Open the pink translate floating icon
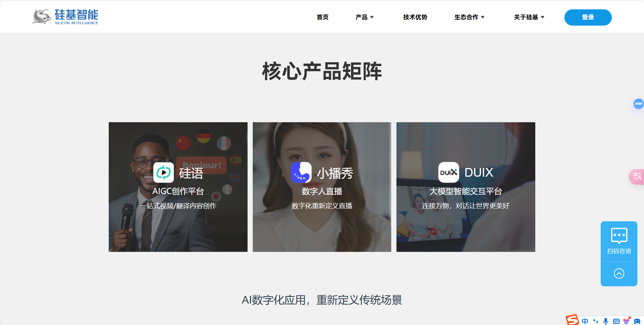This screenshot has width=644, height=325. point(638,177)
